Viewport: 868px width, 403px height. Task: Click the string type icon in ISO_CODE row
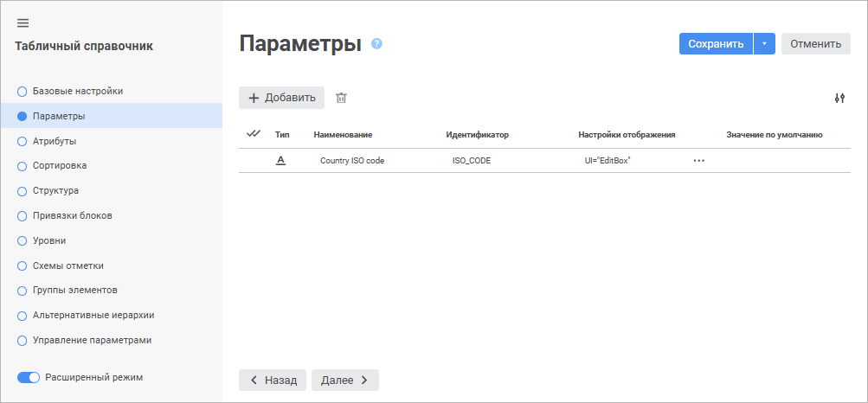pyautogui.click(x=280, y=160)
